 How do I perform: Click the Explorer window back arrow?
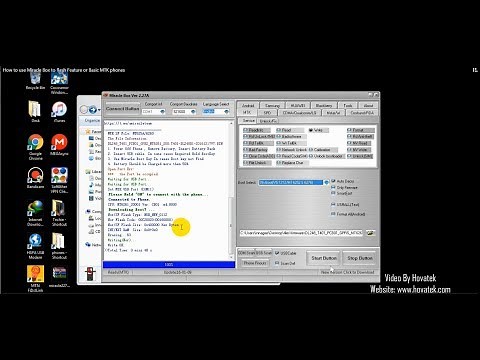pyautogui.click(x=84, y=109)
